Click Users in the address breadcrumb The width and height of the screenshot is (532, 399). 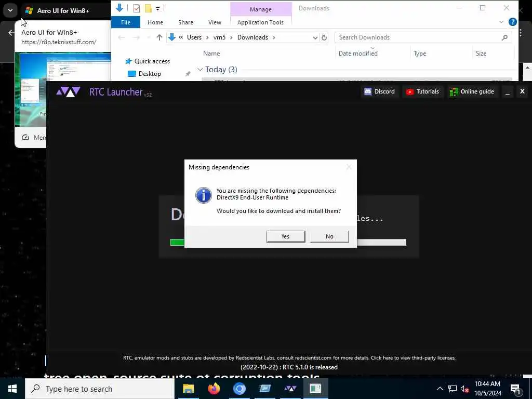(194, 37)
